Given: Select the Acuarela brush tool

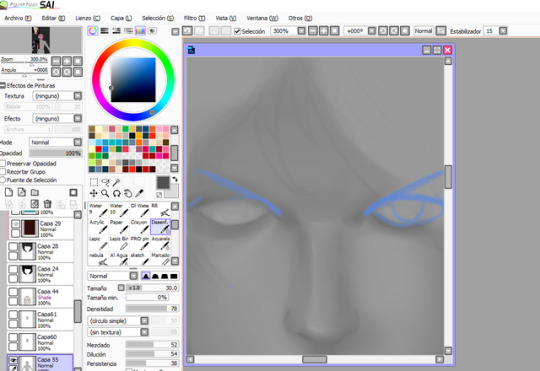Looking at the screenshot, I should [x=160, y=243].
